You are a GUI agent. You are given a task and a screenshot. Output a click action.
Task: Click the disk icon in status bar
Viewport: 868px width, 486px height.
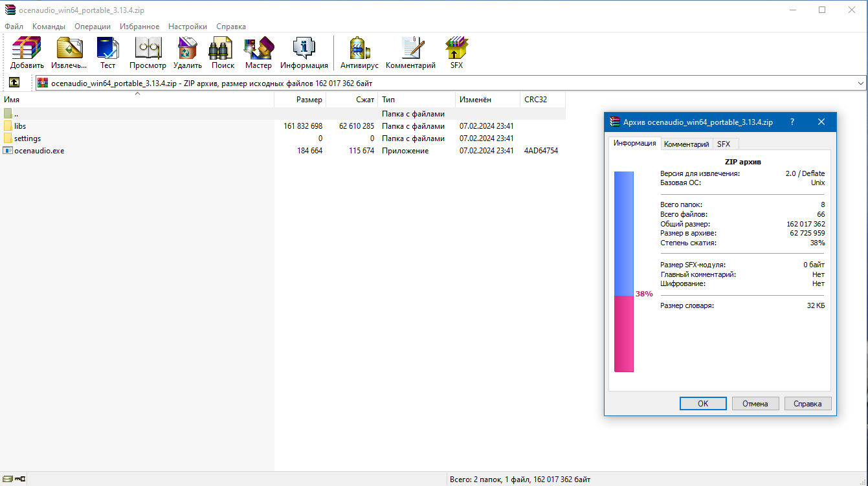[x=7, y=480]
